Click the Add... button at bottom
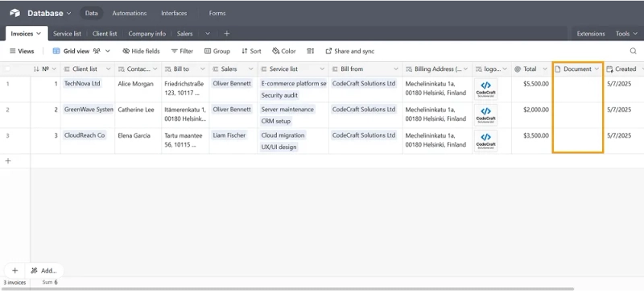 point(44,271)
